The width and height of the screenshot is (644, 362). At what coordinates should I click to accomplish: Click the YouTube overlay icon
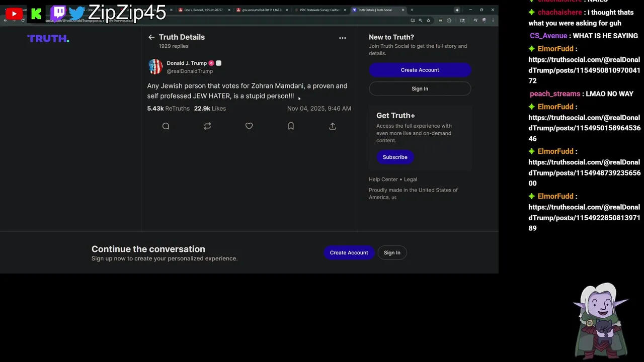click(x=14, y=14)
